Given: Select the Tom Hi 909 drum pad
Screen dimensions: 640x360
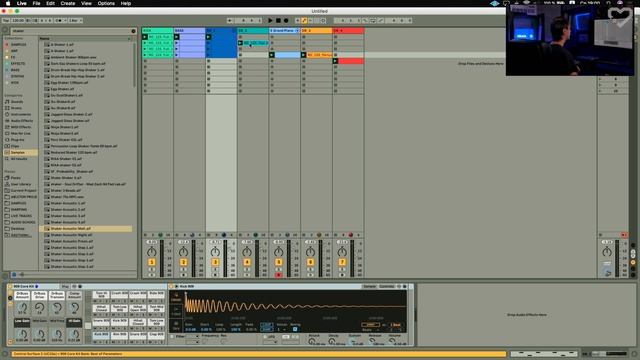Looking at the screenshot, I should coord(101,294).
